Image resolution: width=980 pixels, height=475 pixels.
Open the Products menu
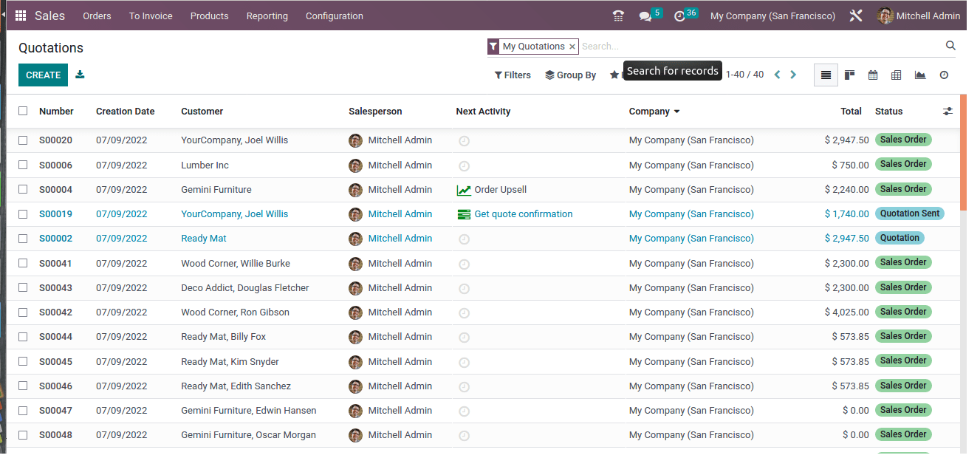[209, 16]
